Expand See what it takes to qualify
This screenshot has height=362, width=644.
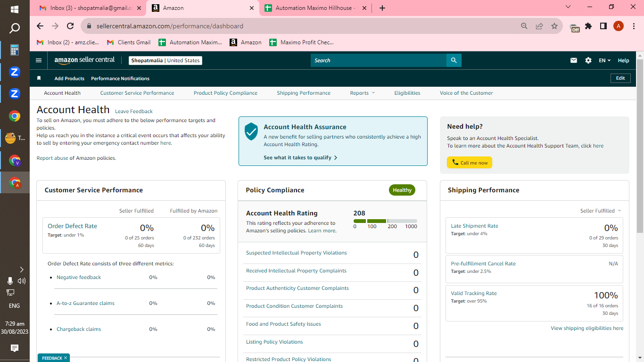[300, 157]
